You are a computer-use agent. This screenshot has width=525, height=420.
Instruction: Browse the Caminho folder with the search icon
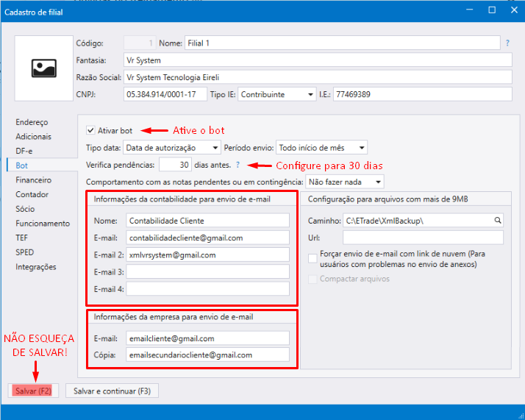498,221
